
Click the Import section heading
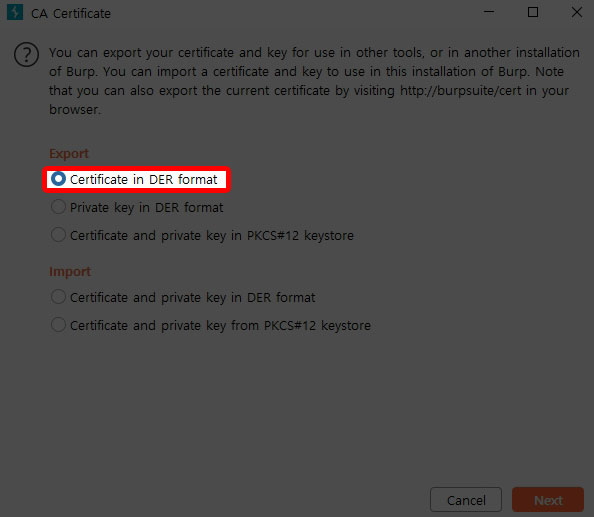[x=70, y=272]
